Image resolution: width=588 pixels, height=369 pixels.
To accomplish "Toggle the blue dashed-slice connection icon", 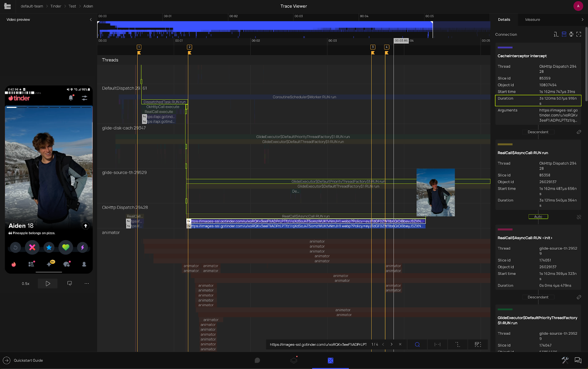I will click(564, 34).
